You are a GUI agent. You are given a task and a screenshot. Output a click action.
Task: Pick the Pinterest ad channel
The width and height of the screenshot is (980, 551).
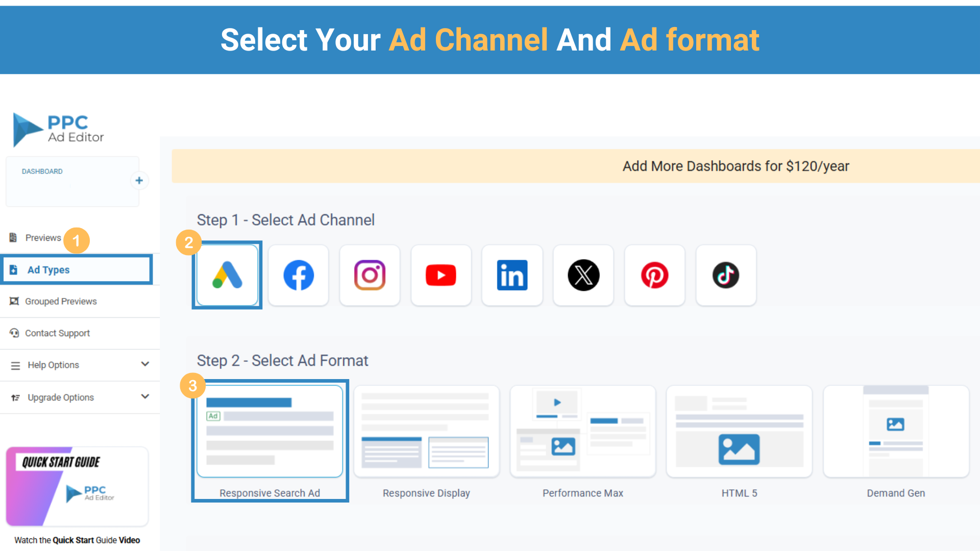654,275
